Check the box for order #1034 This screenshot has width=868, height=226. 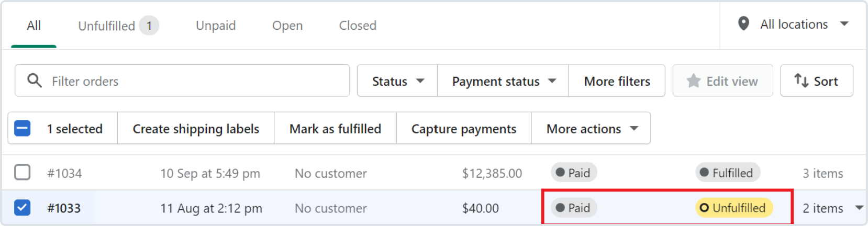tap(22, 172)
